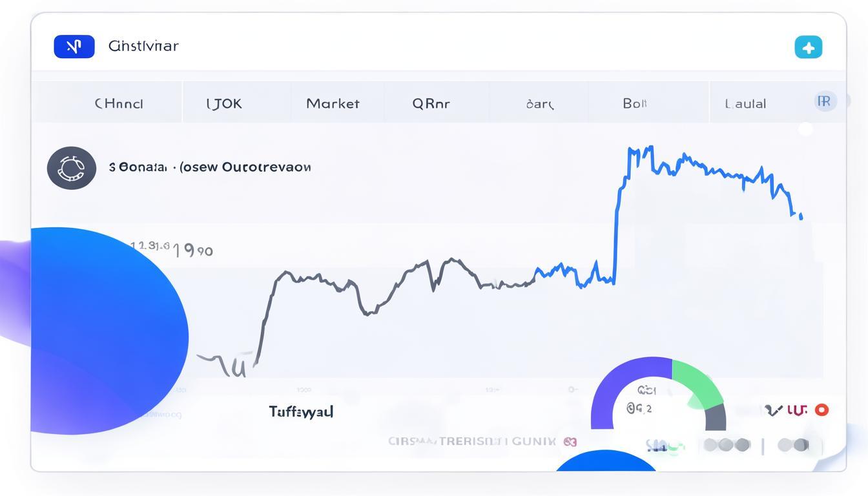The height and width of the screenshot is (496, 868).
Task: Click the round PR avatar badge
Action: click(x=825, y=101)
